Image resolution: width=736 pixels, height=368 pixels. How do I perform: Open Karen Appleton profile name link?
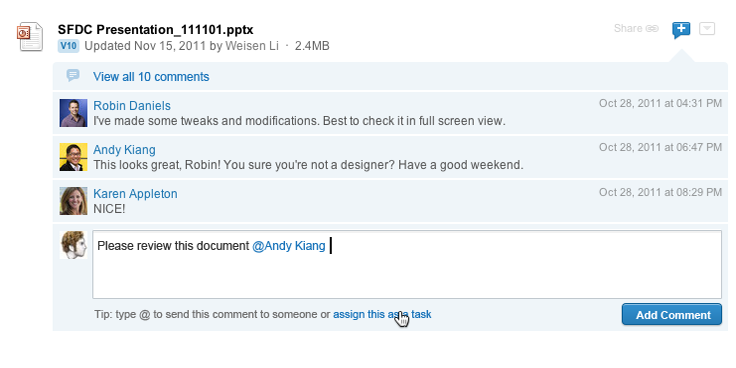[x=135, y=194]
